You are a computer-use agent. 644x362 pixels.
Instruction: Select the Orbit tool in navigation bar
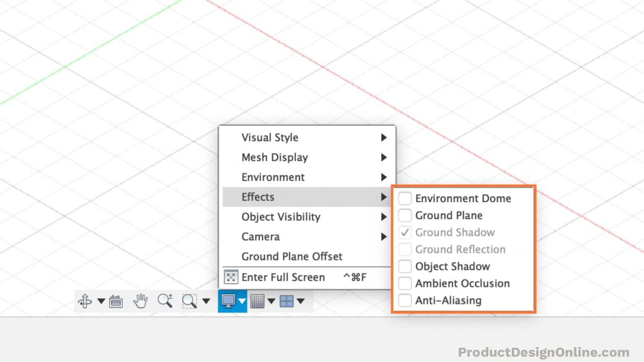(x=85, y=301)
